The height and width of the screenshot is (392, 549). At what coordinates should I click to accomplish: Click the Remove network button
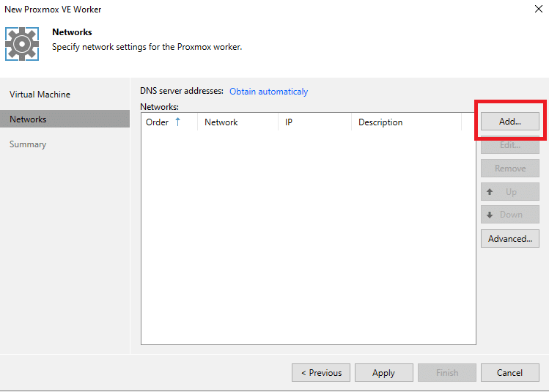[x=510, y=169]
